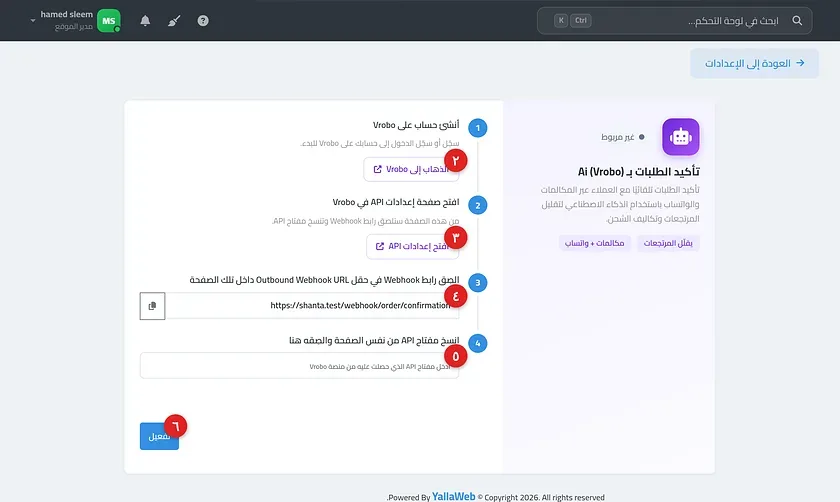Viewport: 840px width, 502px height.
Task: Focus the control panel search field
Action: (x=674, y=20)
